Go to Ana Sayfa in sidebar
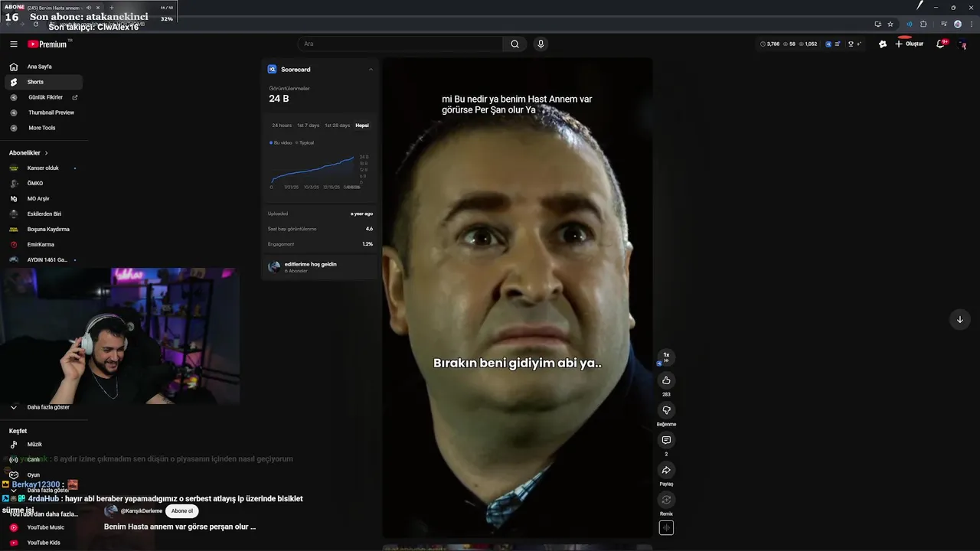Image resolution: width=980 pixels, height=551 pixels. coord(44,67)
